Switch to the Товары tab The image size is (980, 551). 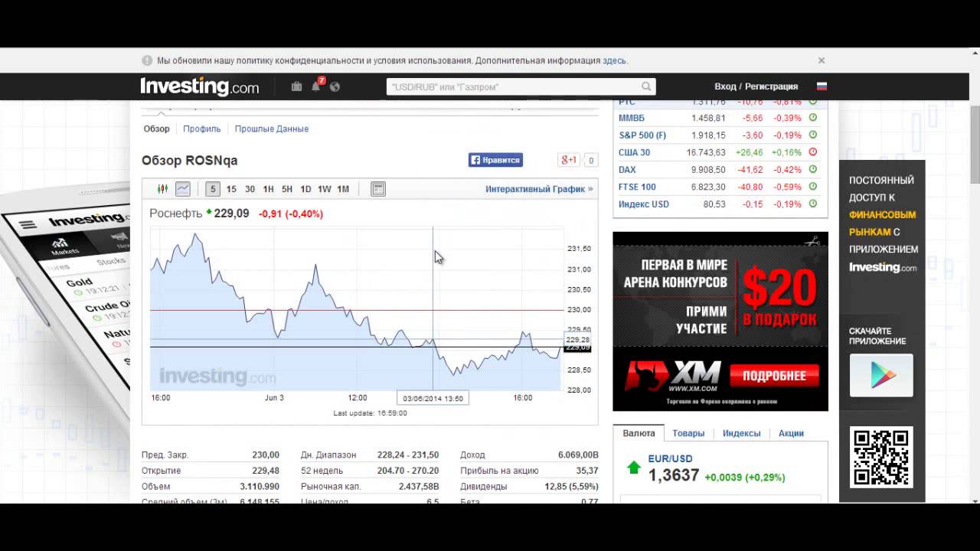click(688, 433)
